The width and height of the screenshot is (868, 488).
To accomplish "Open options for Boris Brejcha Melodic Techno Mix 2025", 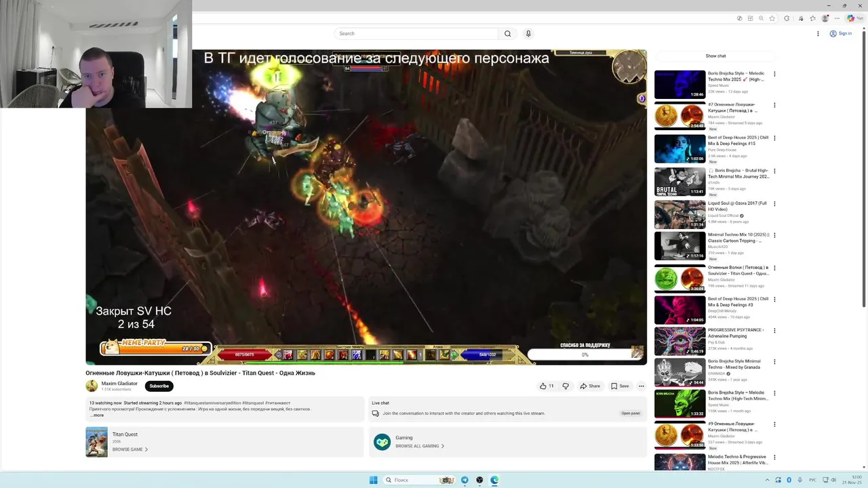I will point(774,74).
